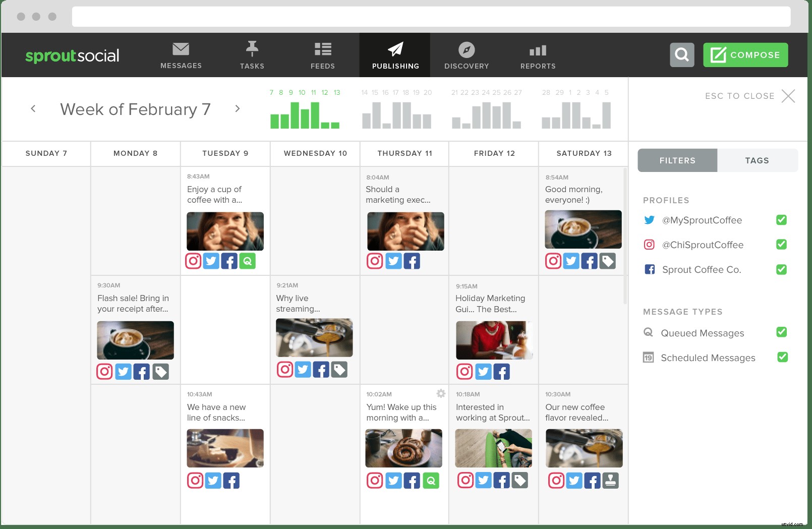Switch to the Discovery section

[466, 54]
